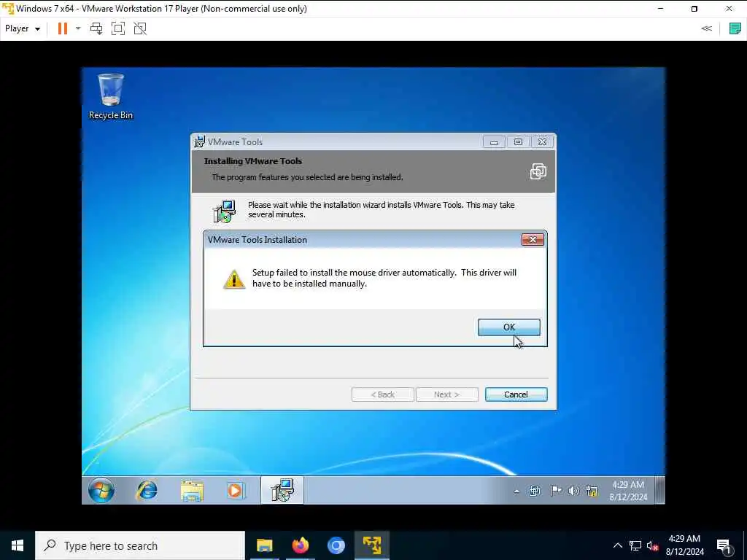Open the Windows 7 clock showing 8/12/2024
The image size is (747, 560).
628,491
